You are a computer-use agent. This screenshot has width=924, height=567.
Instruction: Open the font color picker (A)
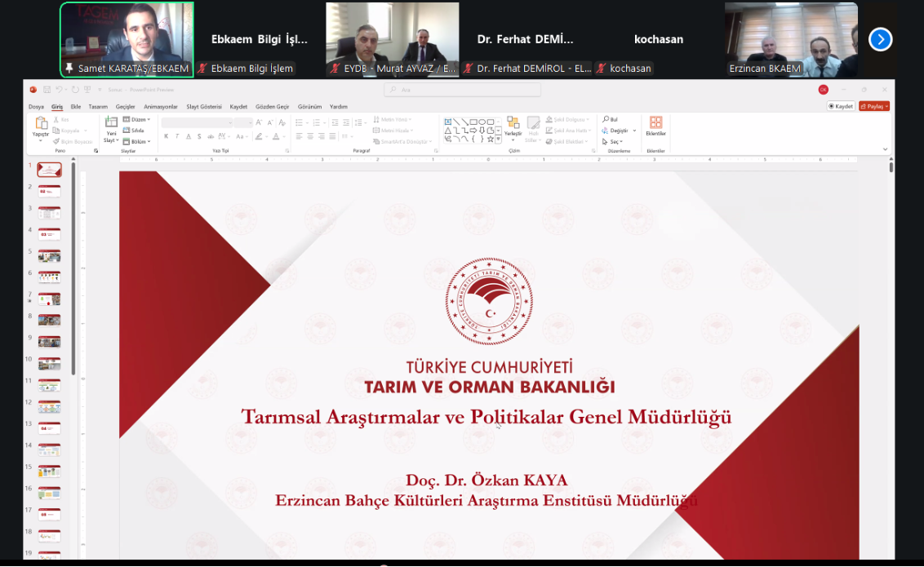(x=277, y=137)
